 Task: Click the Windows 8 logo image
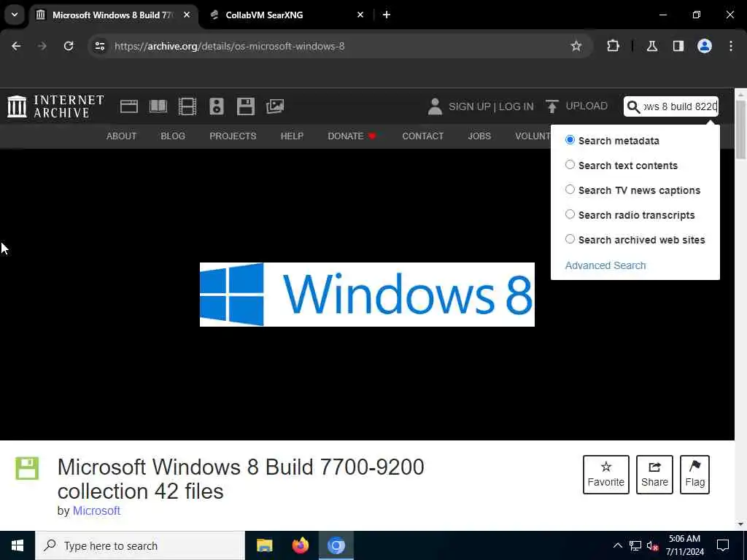(x=367, y=295)
